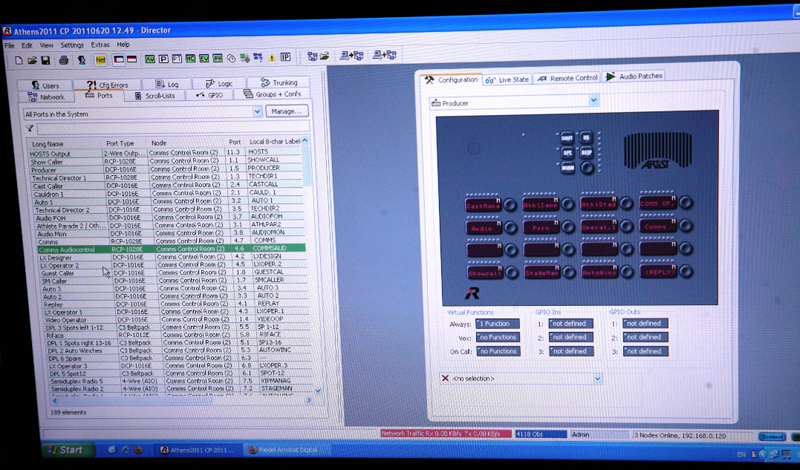The height and width of the screenshot is (470, 800).
Task: Toggle the yellow Net toolbar button
Action: tap(101, 60)
